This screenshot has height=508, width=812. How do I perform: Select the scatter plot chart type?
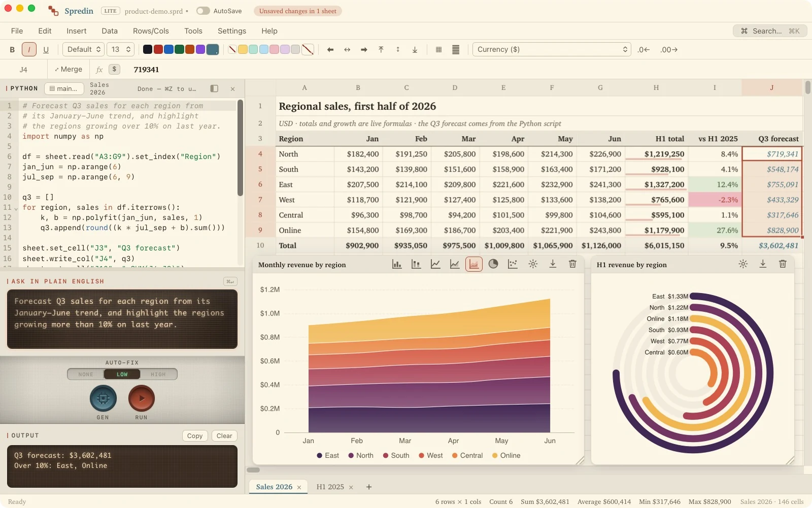(x=513, y=264)
